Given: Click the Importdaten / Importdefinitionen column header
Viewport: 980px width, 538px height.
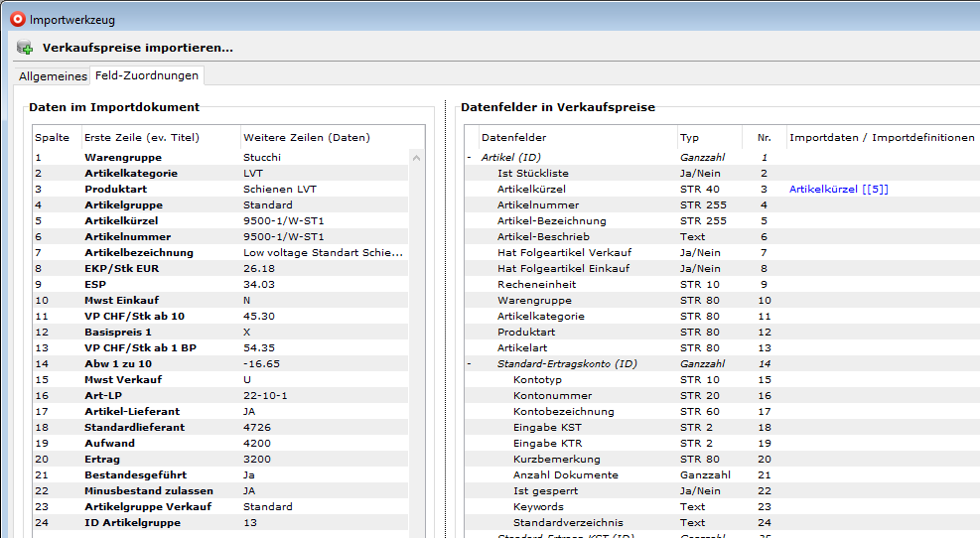Looking at the screenshot, I should 882,138.
